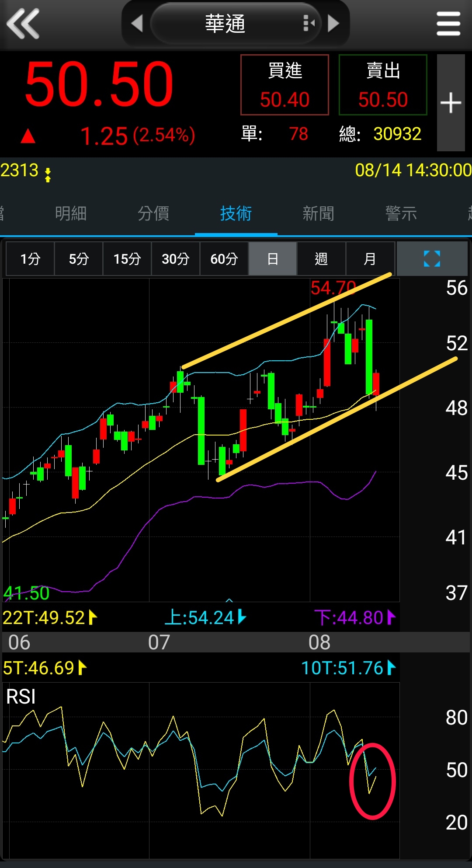
Task: Tap the yellow marker beside code 2313
Action: coord(48,174)
